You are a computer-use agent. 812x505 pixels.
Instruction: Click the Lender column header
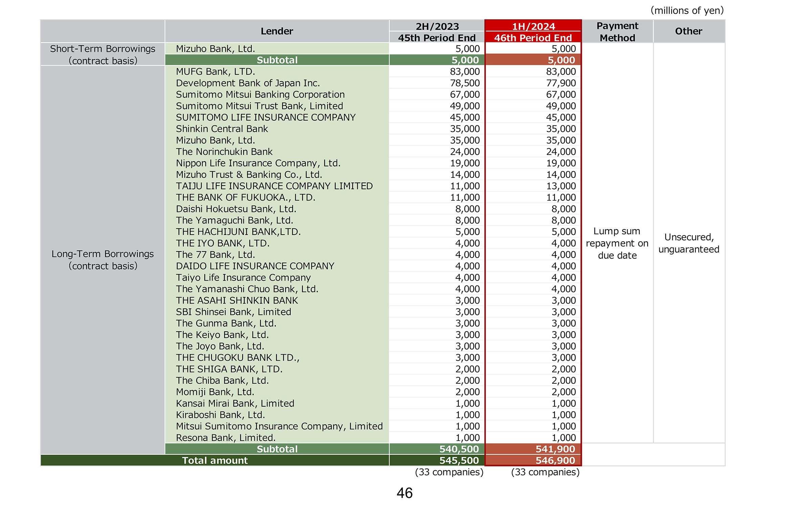click(277, 31)
